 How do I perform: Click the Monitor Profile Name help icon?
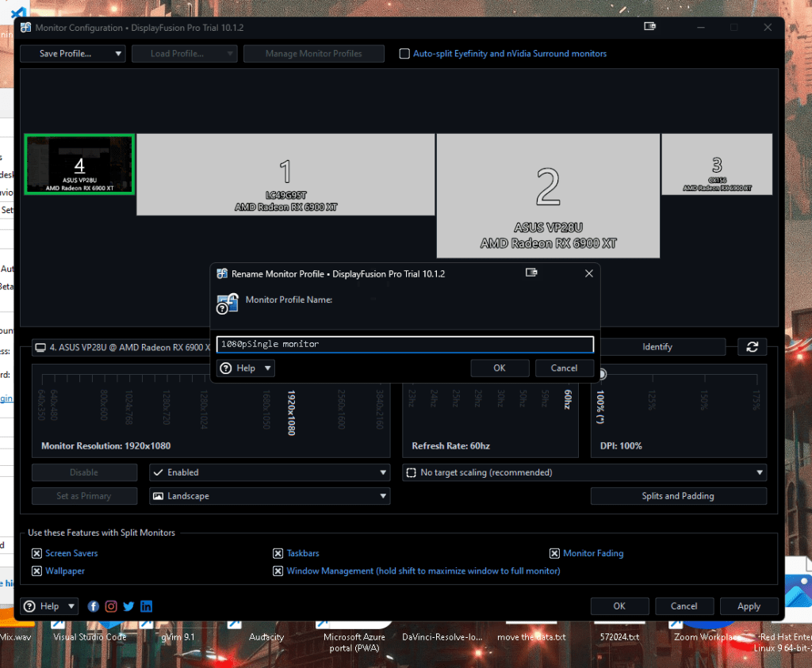pos(228,303)
